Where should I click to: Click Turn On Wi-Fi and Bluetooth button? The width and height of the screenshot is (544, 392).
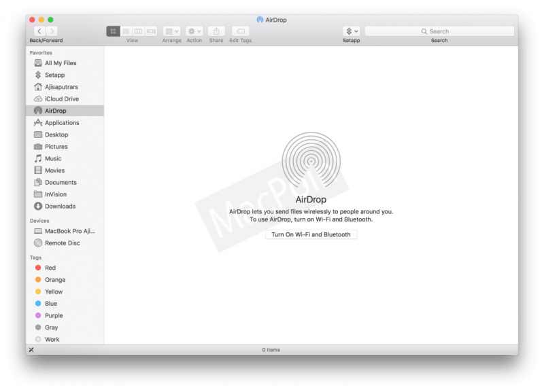click(311, 234)
